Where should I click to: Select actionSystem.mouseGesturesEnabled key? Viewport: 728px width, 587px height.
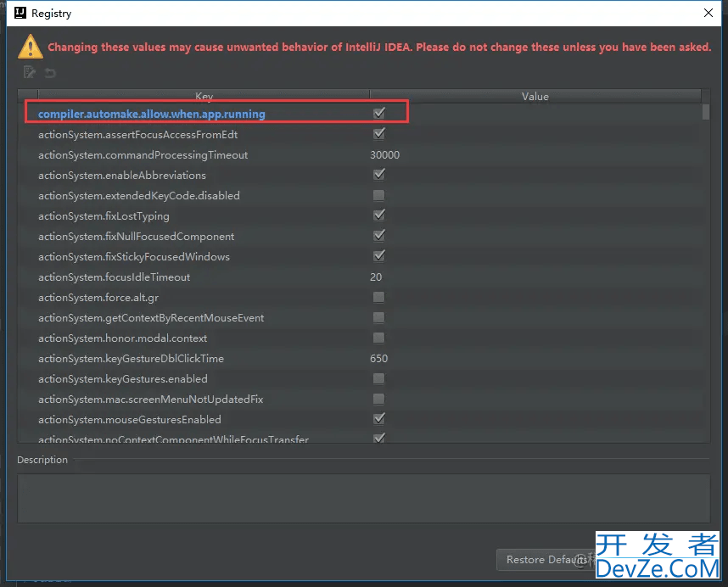[130, 420]
